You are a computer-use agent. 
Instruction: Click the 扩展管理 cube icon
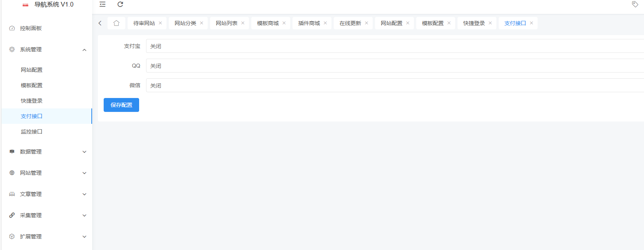[12, 236]
